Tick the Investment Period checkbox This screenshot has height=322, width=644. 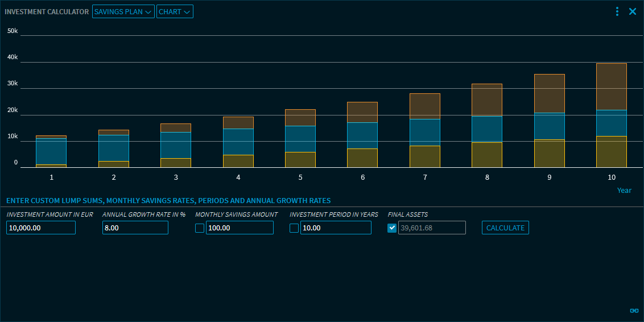pos(294,228)
